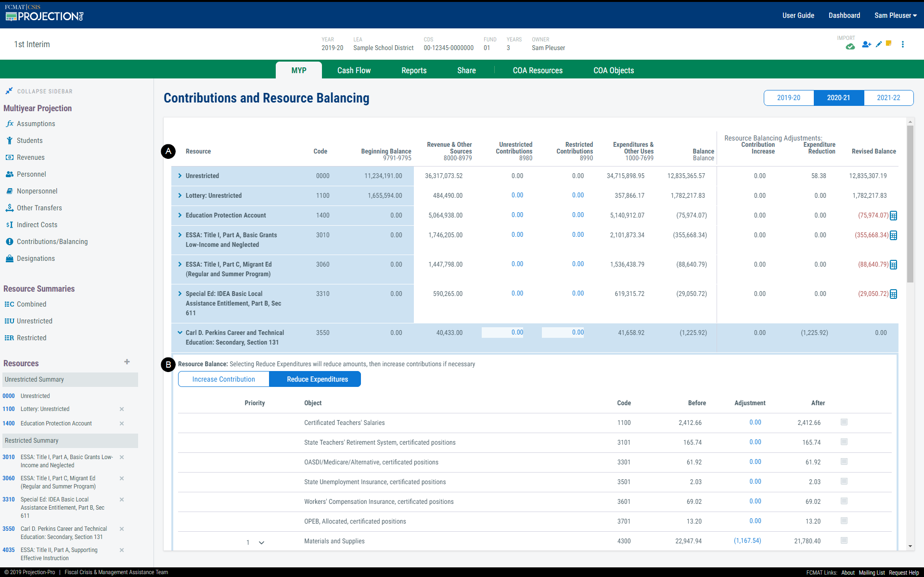Image resolution: width=924 pixels, height=577 pixels.
Task: Switch to the Share tab
Action: (x=466, y=70)
